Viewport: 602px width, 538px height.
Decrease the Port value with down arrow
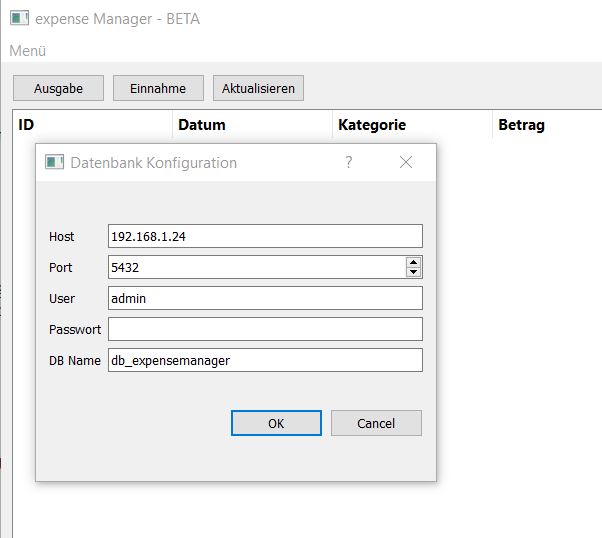coord(413,272)
